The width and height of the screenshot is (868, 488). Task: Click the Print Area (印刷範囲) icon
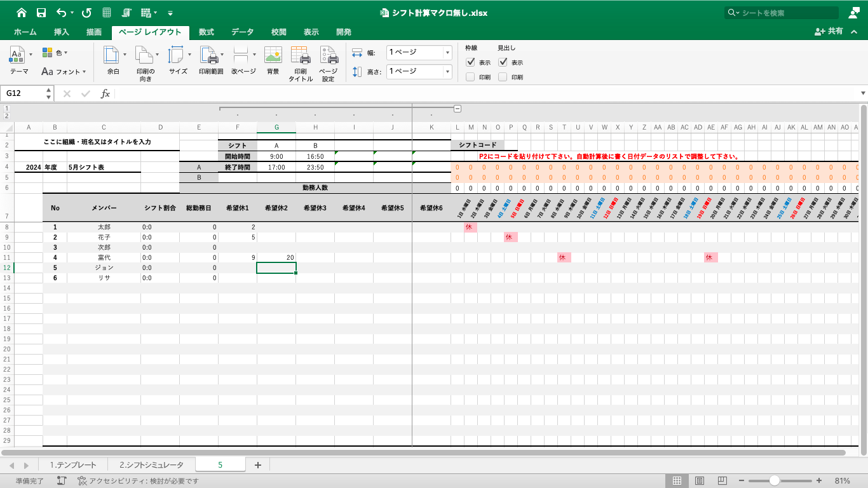coord(210,57)
